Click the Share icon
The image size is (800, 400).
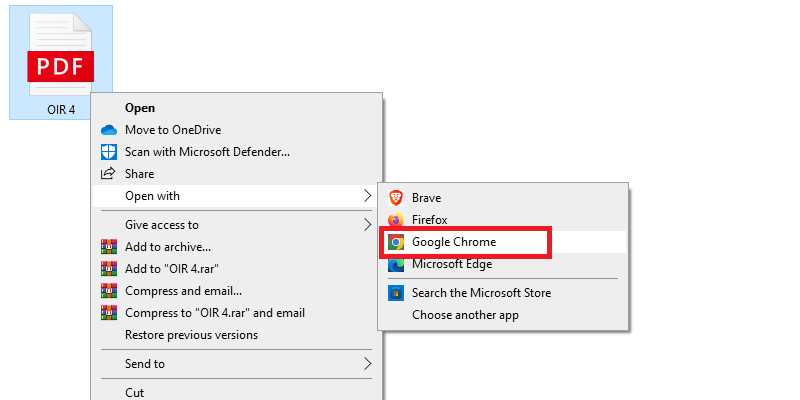pos(109,174)
